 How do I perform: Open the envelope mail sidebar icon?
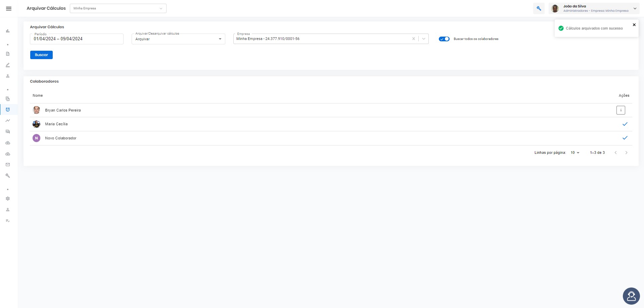pos(8,165)
